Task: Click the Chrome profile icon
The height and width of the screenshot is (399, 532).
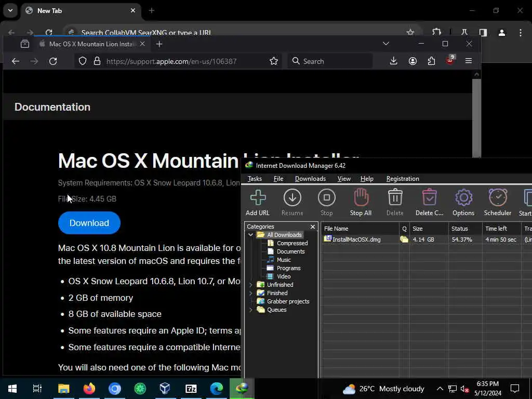Action: (502, 33)
